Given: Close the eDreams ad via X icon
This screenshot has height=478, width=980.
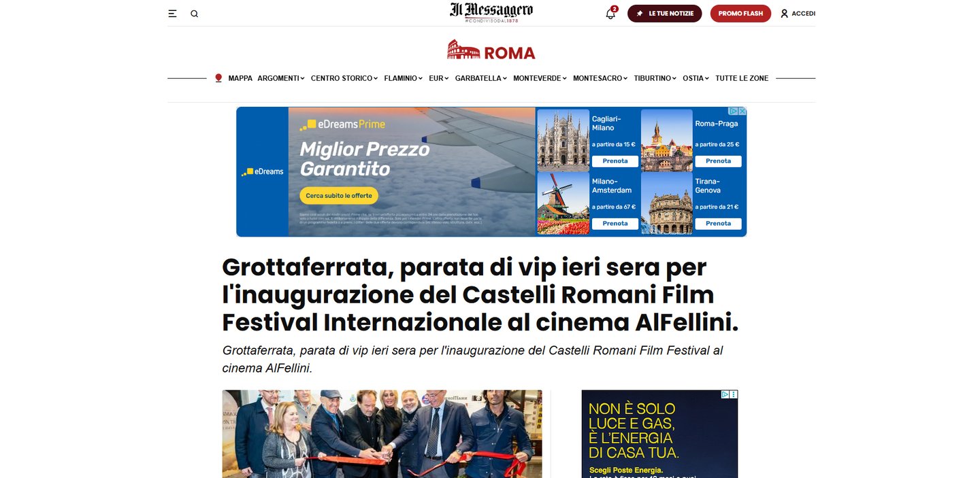Looking at the screenshot, I should [742, 111].
